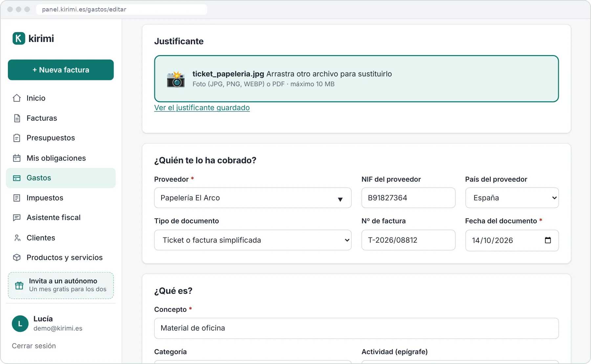The image size is (591, 364).
Task: Open the date picker calendar icon
Action: [x=548, y=240]
